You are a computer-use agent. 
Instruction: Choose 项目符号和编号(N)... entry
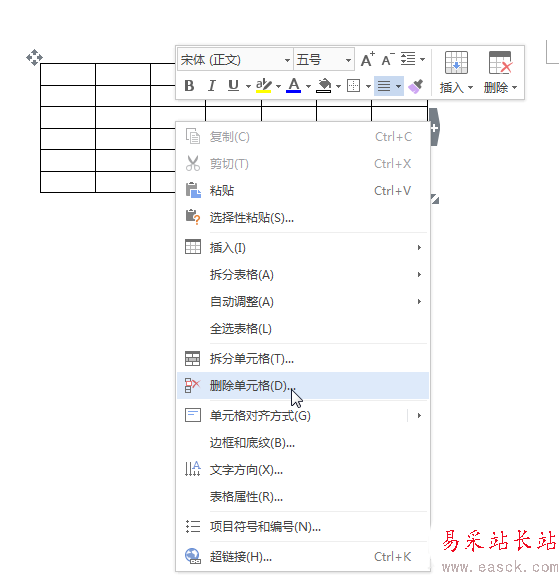(x=303, y=527)
